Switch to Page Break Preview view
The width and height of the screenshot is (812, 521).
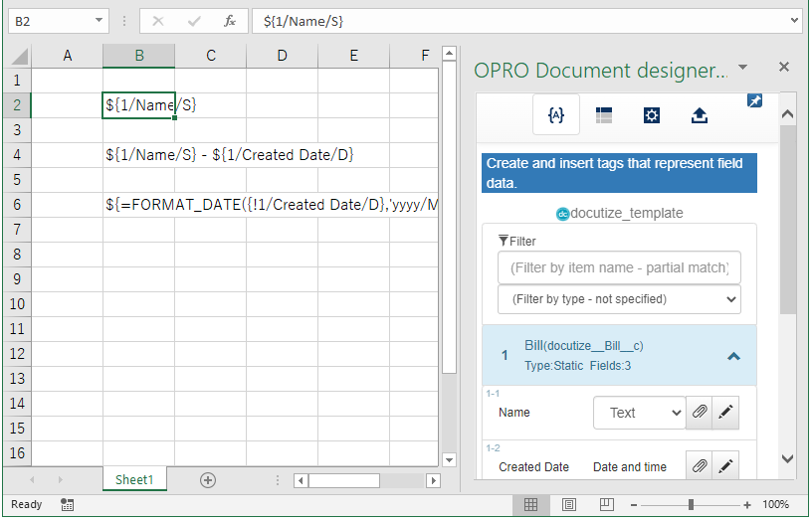click(603, 505)
